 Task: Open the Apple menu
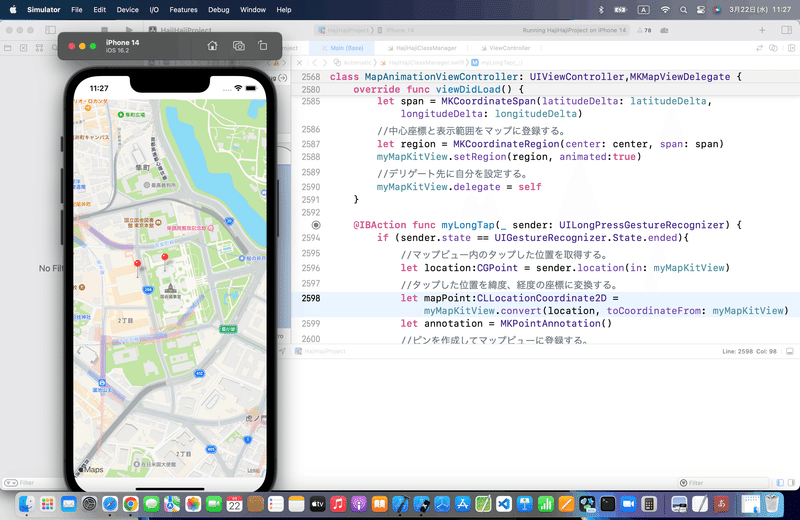pos(13,10)
